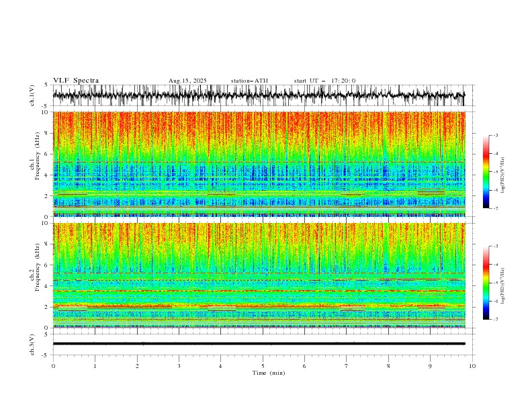Click the ch.1 spectrogram panel
This screenshot has width=532, height=411.
click(259, 164)
